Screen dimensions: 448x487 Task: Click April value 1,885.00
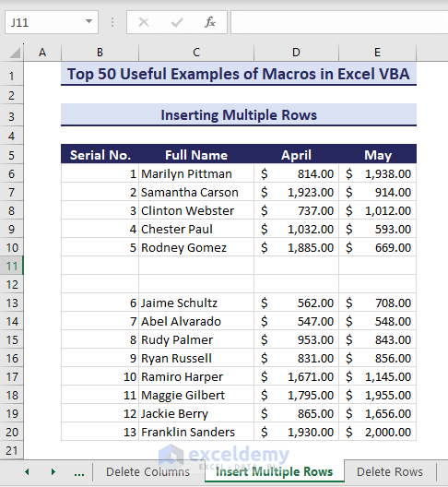tap(296, 247)
